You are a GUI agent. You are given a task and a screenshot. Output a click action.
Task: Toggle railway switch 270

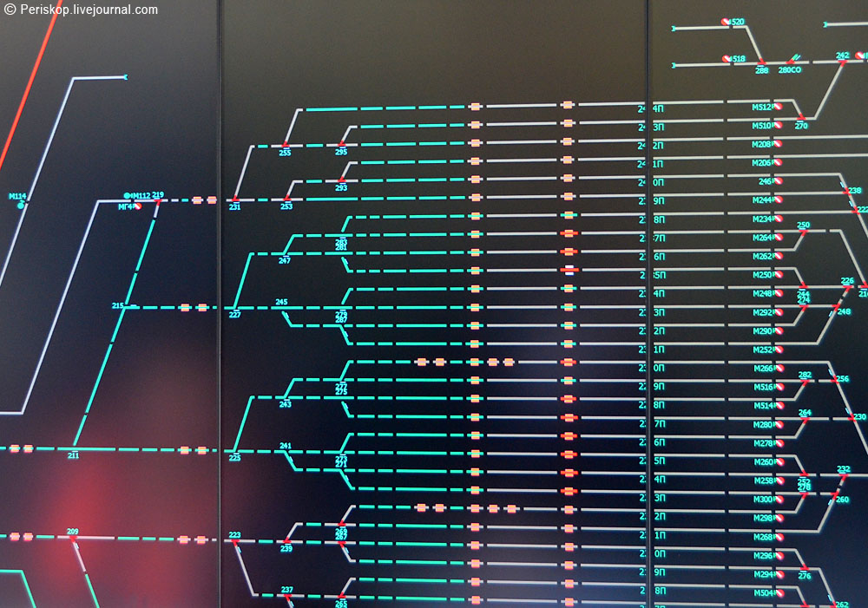tap(800, 118)
